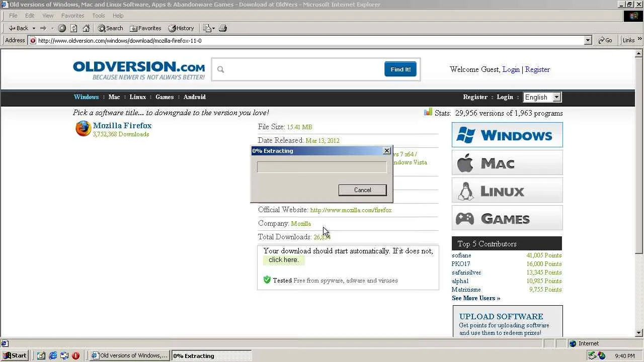Click the Upload Software heading
Screen dimensions: 644x362
coord(501,317)
